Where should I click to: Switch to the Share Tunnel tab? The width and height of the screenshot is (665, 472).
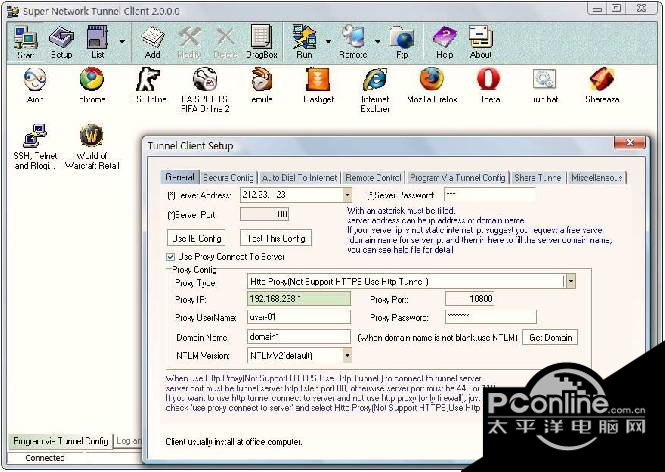click(x=538, y=177)
